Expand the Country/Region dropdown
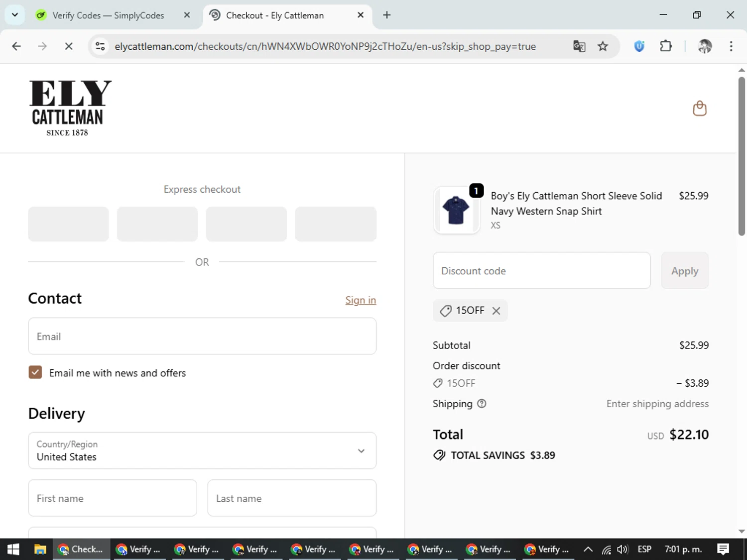Viewport: 747px width, 560px height. [x=202, y=450]
